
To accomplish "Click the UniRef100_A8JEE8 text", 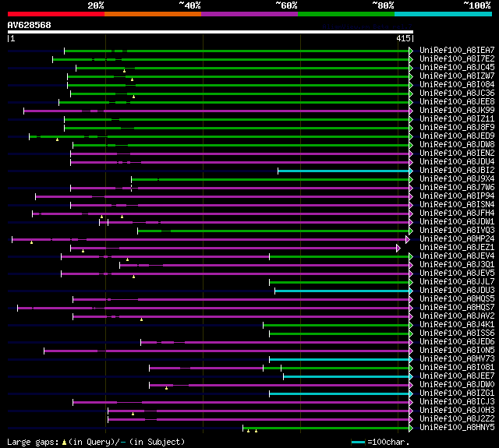I will click(x=457, y=102).
